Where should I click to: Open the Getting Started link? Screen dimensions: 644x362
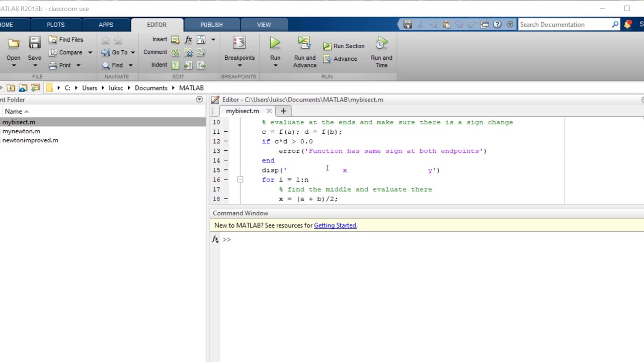pyautogui.click(x=335, y=226)
